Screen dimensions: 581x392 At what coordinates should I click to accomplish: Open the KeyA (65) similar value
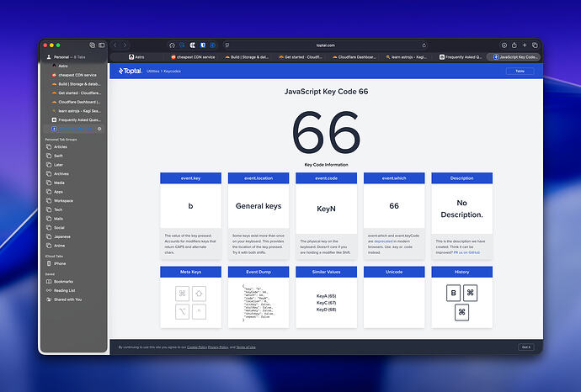coord(327,296)
